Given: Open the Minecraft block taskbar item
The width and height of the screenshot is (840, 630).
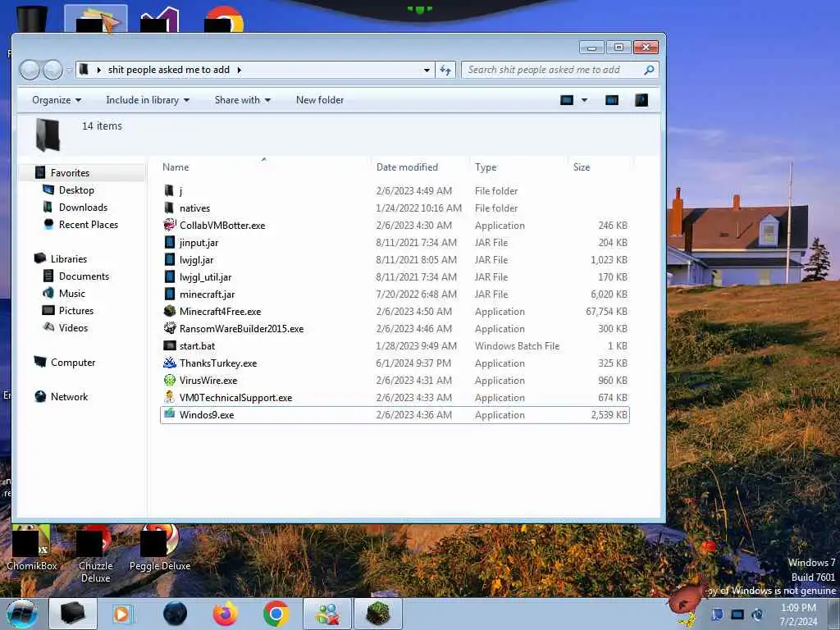Looking at the screenshot, I should coord(377,614).
